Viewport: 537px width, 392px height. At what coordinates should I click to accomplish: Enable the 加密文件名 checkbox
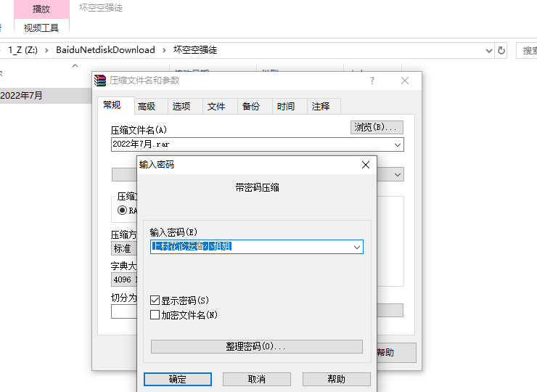point(155,315)
